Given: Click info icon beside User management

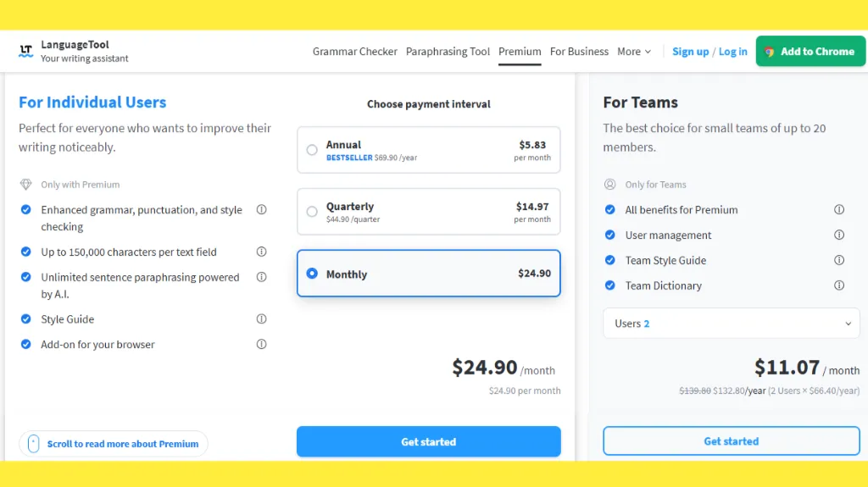Looking at the screenshot, I should (x=839, y=235).
